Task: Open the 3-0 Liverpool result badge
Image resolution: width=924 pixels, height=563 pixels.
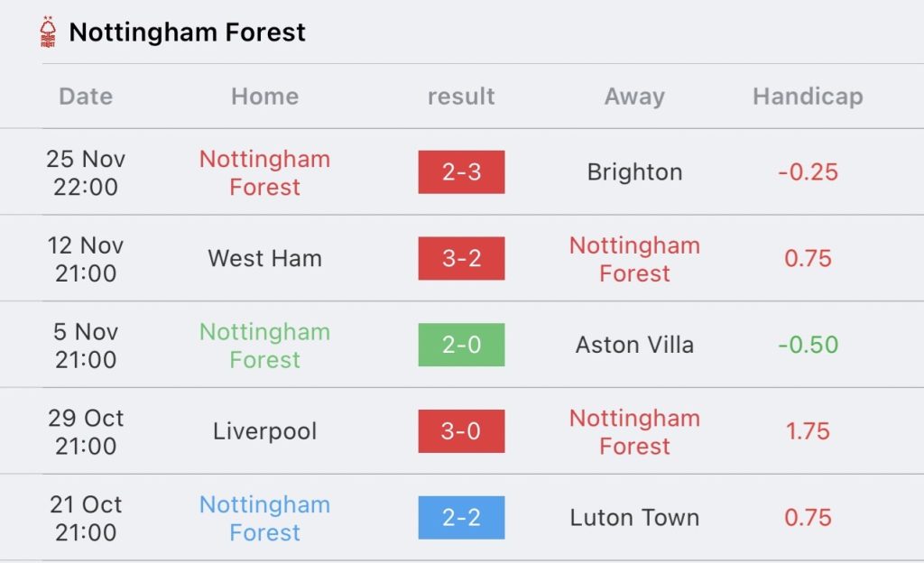Action: [461, 431]
